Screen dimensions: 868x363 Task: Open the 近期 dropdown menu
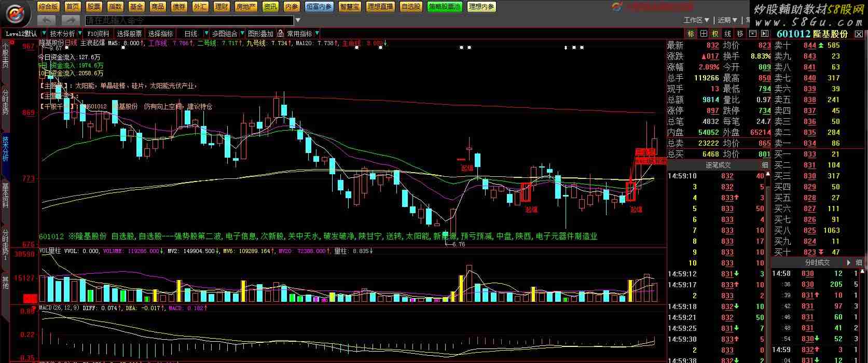click(727, 20)
